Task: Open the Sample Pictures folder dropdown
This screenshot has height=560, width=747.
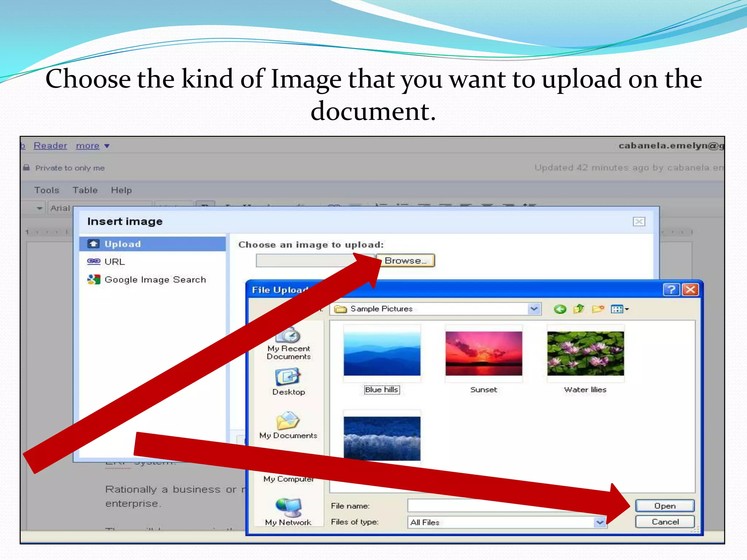Action: (x=534, y=309)
